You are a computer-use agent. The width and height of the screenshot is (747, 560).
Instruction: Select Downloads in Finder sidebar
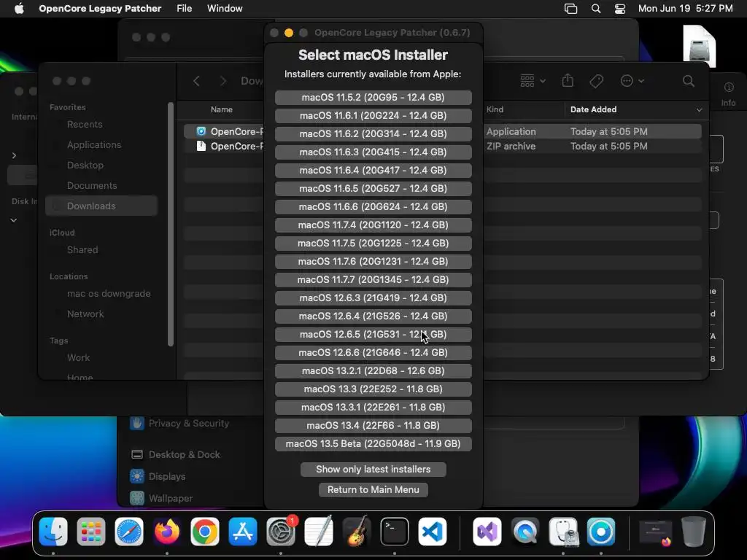101,206
